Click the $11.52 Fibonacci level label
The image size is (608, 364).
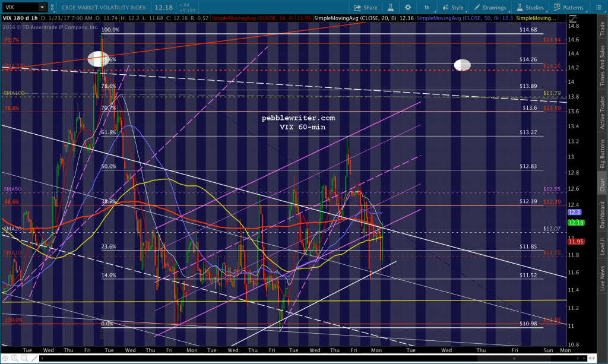528,276
